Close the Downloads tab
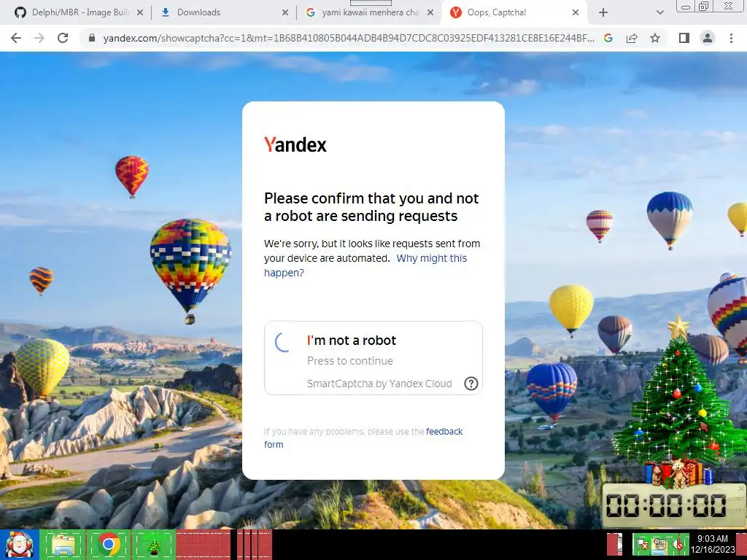This screenshot has height=560, width=747. tap(285, 12)
